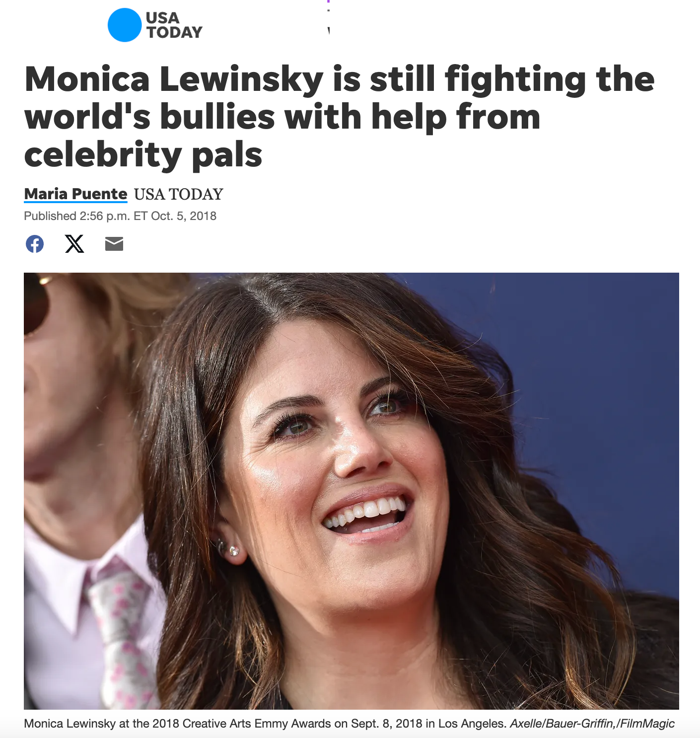Click the small dark mark atop the page

(x=329, y=31)
